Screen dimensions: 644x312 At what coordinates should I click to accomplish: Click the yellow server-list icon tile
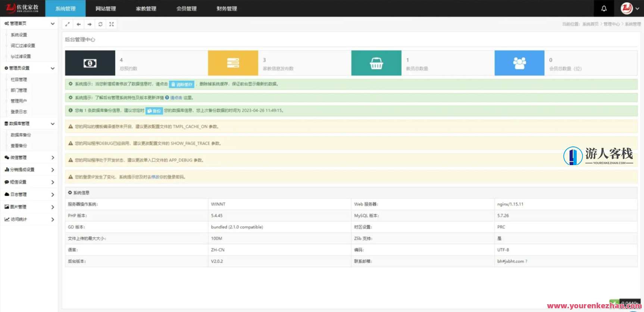click(x=233, y=63)
